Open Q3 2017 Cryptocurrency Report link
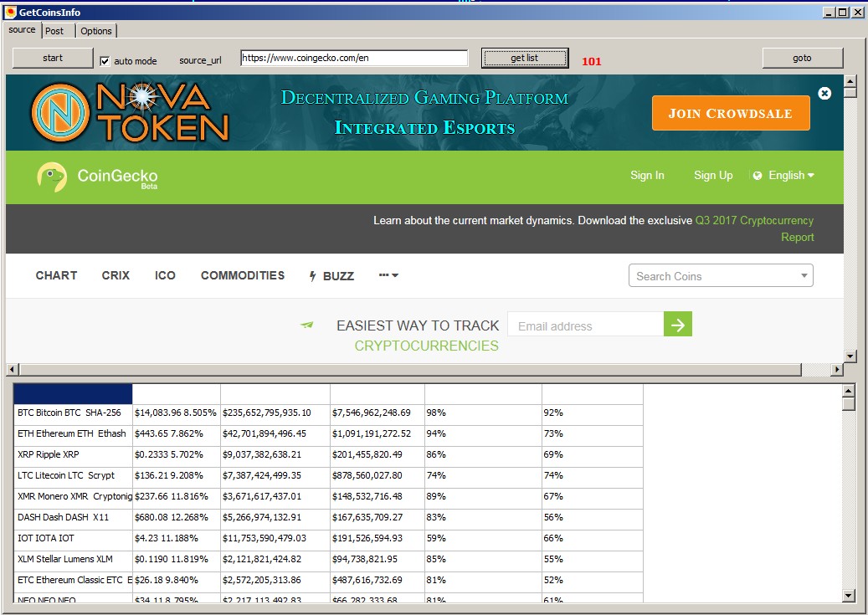The width and height of the screenshot is (868, 615). [755, 228]
